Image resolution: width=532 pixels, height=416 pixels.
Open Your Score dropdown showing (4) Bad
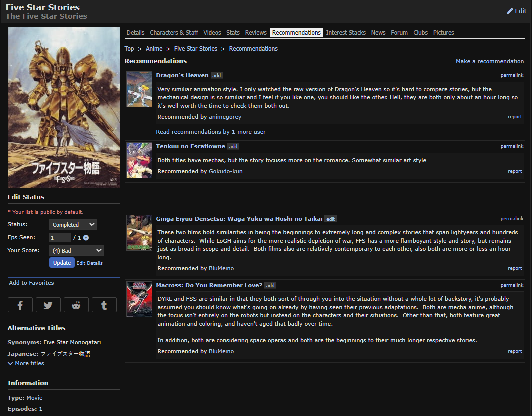76,251
